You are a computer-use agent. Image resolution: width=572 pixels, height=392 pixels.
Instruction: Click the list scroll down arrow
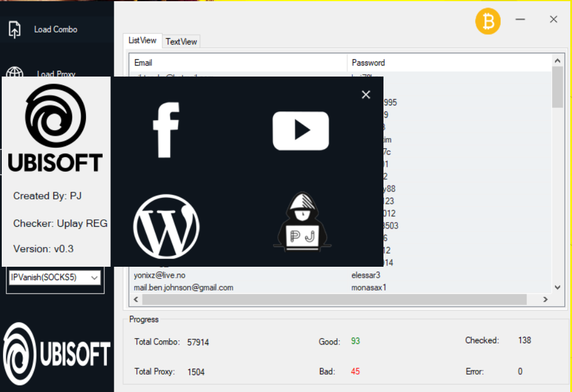557,288
